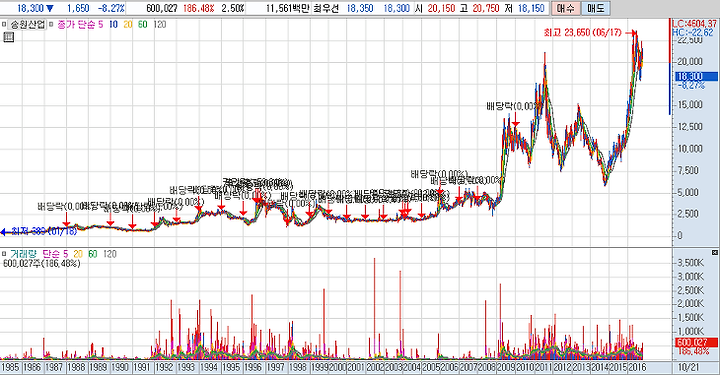Click the low price 18,150
The image size is (720, 375).
pyautogui.click(x=531, y=8)
